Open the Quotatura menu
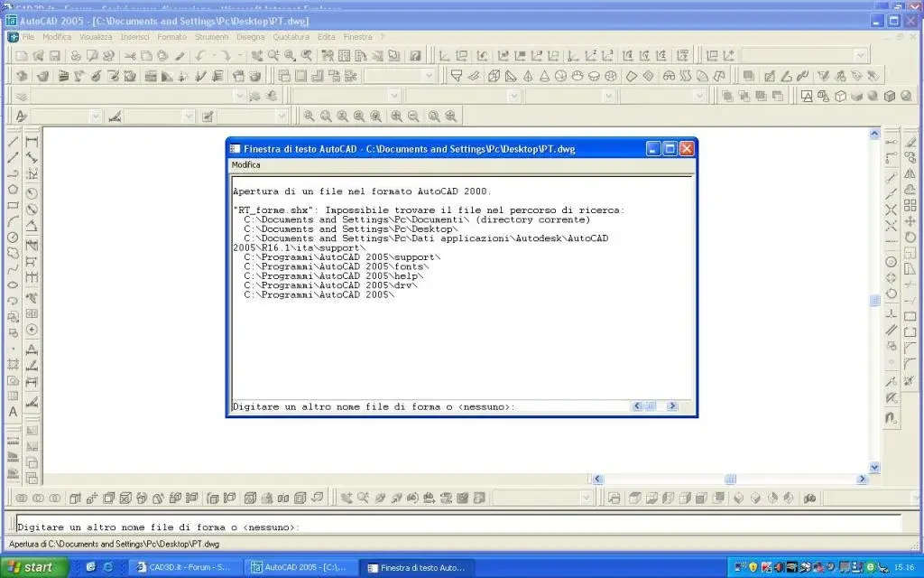924x578 pixels. pyautogui.click(x=291, y=36)
